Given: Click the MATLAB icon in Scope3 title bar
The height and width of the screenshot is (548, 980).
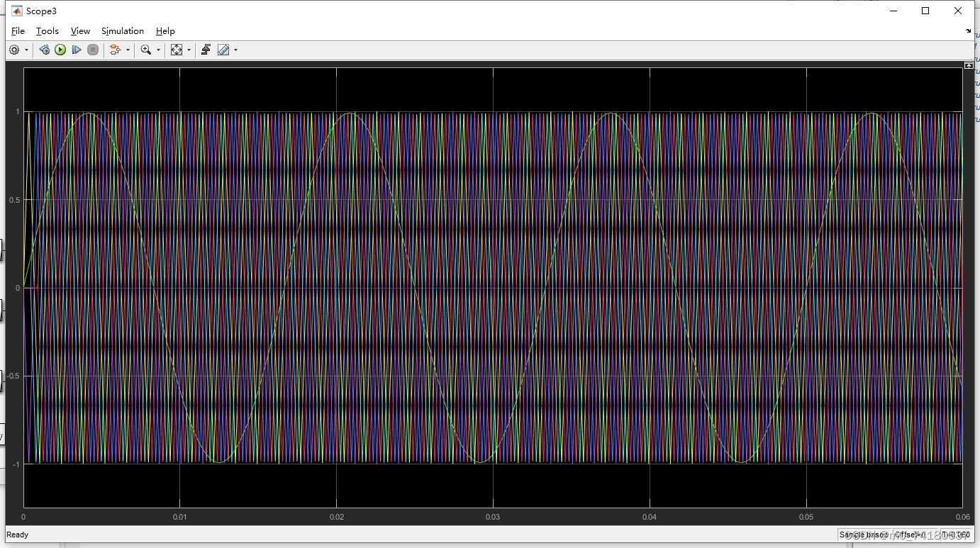Looking at the screenshot, I should tap(18, 11).
